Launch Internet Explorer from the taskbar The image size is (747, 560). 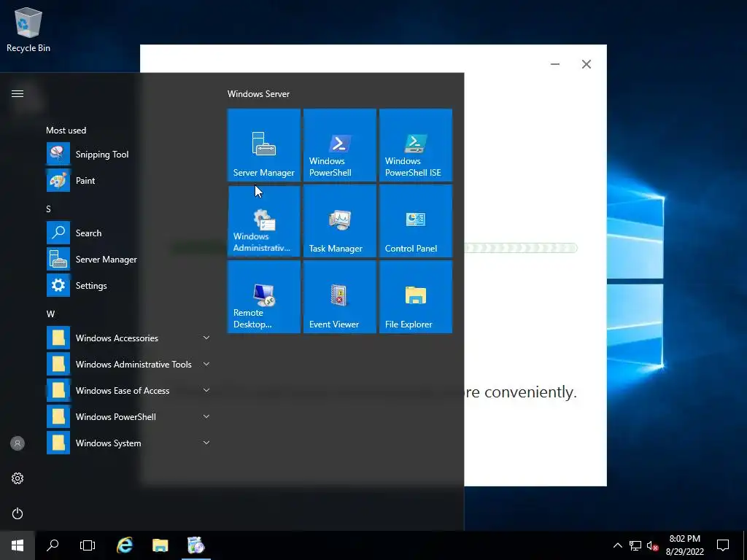tap(124, 545)
